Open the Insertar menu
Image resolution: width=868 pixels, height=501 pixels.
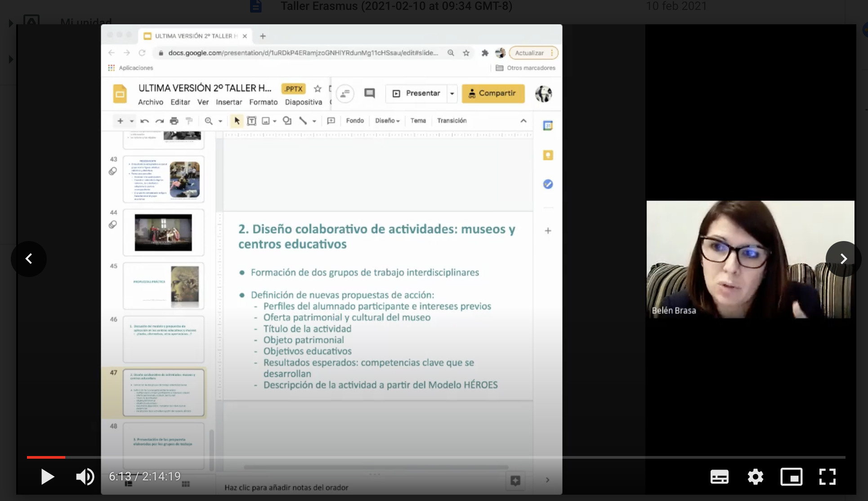228,102
